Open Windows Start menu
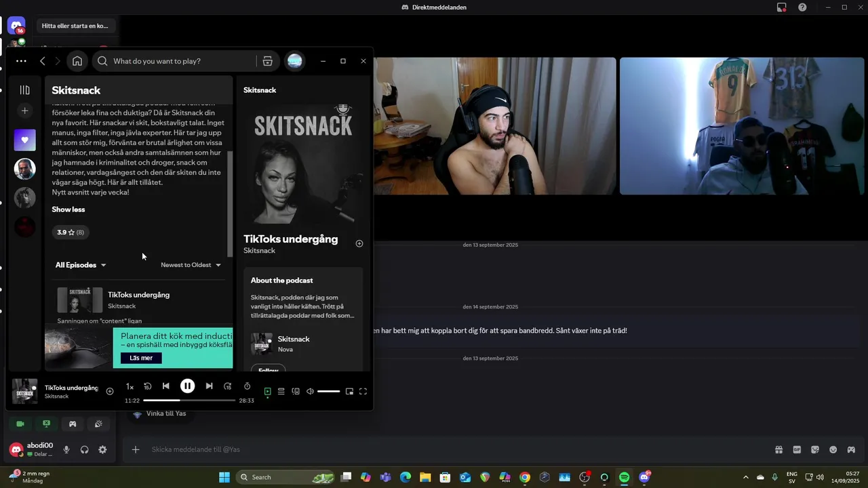The width and height of the screenshot is (868, 488). pos(224,477)
